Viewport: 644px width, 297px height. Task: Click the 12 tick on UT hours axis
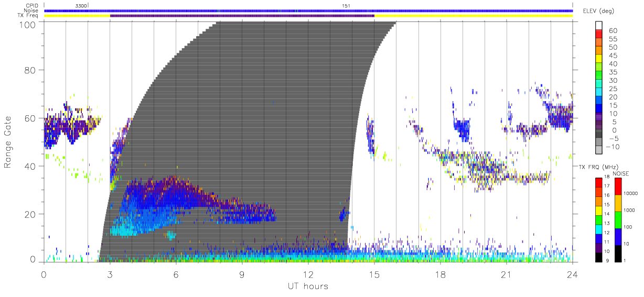pyautogui.click(x=308, y=274)
